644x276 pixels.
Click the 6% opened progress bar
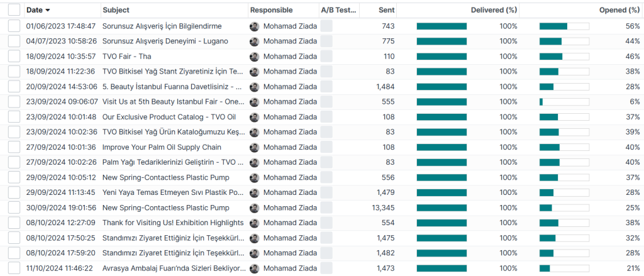(x=563, y=102)
